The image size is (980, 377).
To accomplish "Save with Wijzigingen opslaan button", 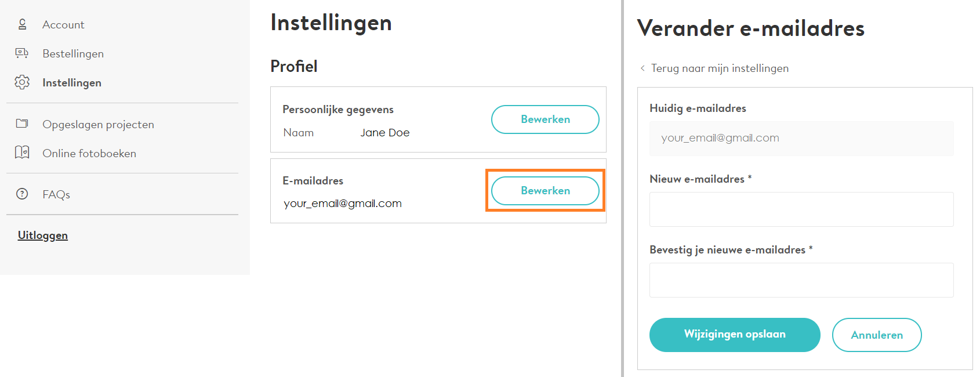I will [735, 335].
